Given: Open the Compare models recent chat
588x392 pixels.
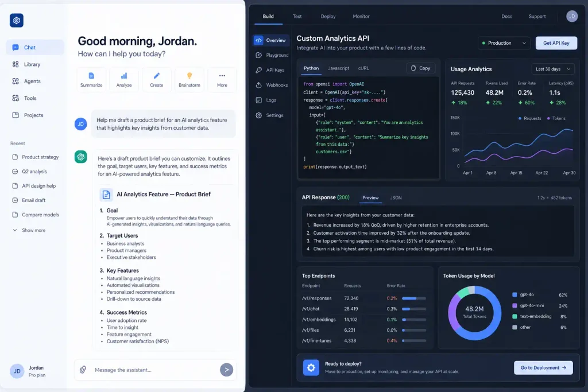Looking at the screenshot, I should click(36, 215).
